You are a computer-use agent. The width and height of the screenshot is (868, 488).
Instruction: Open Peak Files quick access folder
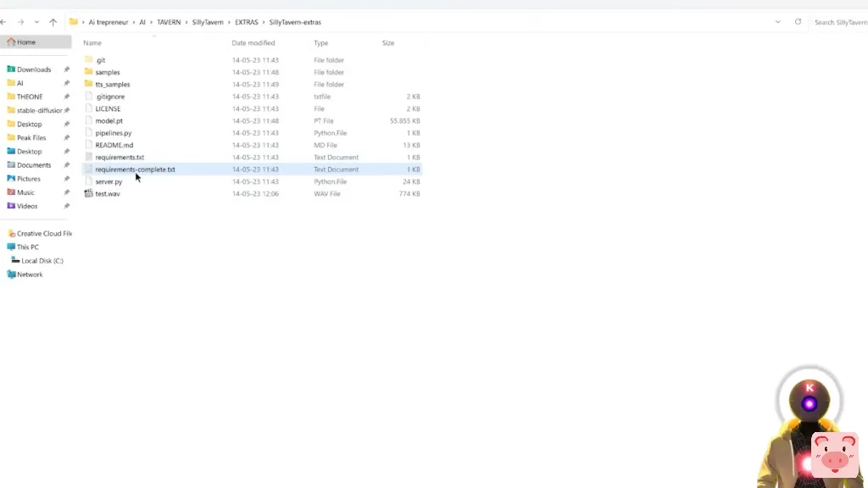click(x=31, y=138)
